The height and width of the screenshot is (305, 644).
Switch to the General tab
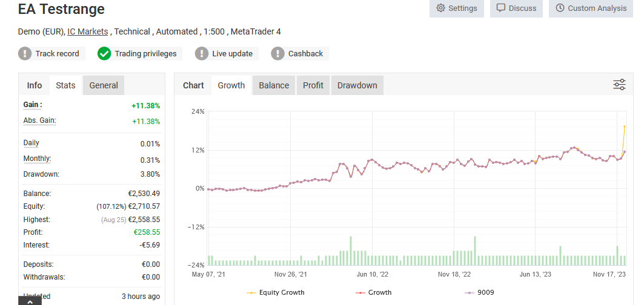(104, 85)
